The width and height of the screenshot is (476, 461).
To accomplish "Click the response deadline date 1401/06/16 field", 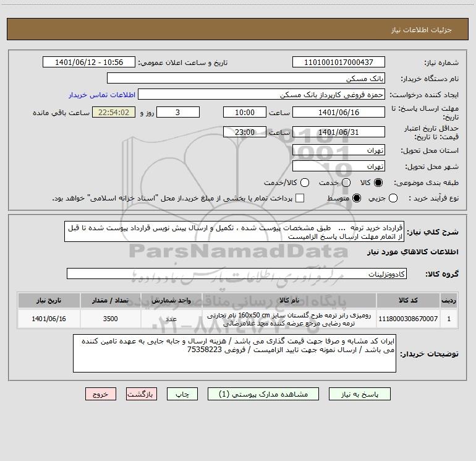I will (339, 112).
